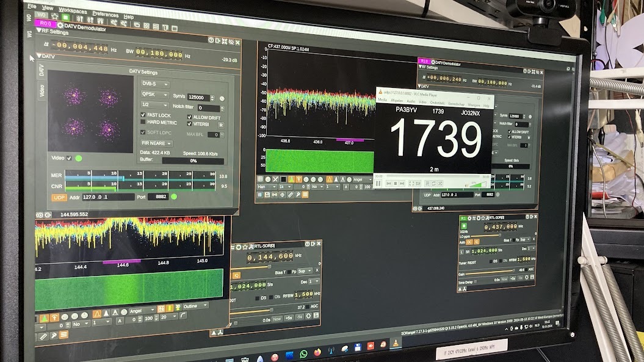Click the Notch filter value field
The width and height of the screenshot is (644, 362).
coord(209,108)
